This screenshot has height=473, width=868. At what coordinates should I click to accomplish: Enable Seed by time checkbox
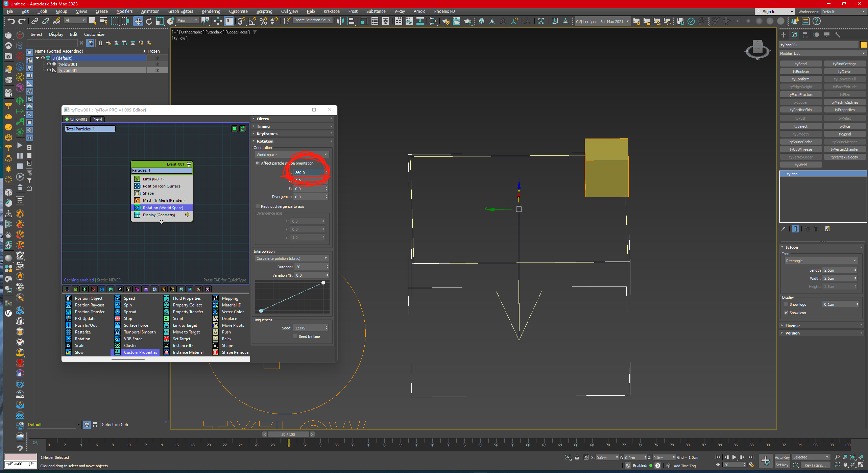click(295, 337)
